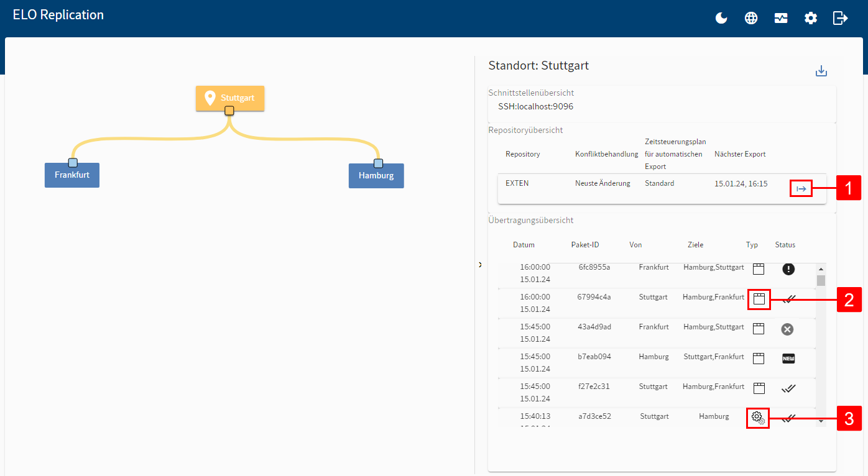Click Hamburg target in a7d3ce52 row
This screenshot has width=868, height=476.
click(714, 416)
